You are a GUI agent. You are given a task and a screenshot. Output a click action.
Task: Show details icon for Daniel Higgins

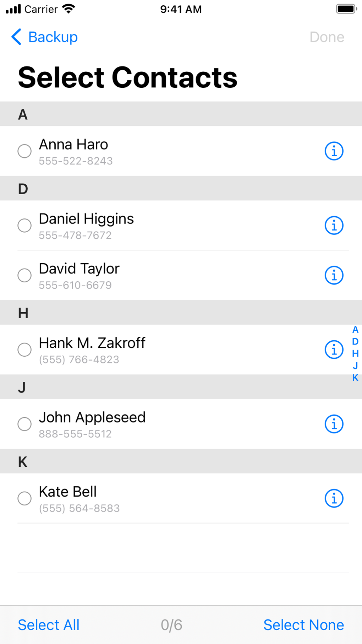(334, 226)
